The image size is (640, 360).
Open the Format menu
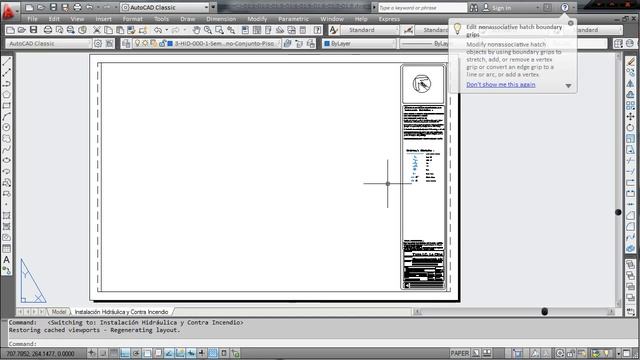pyautogui.click(x=133, y=19)
